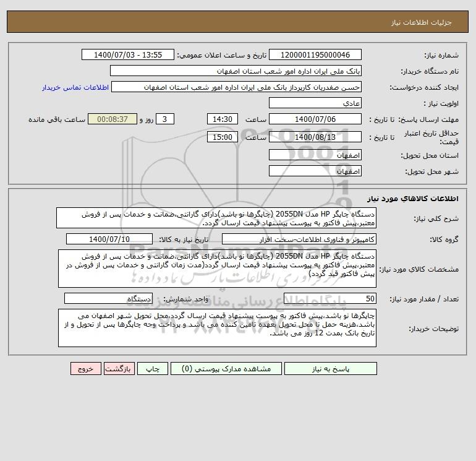This screenshot has height=461, width=476.
Task: Click the label 'شماره نیاز:'
Action: point(441,55)
